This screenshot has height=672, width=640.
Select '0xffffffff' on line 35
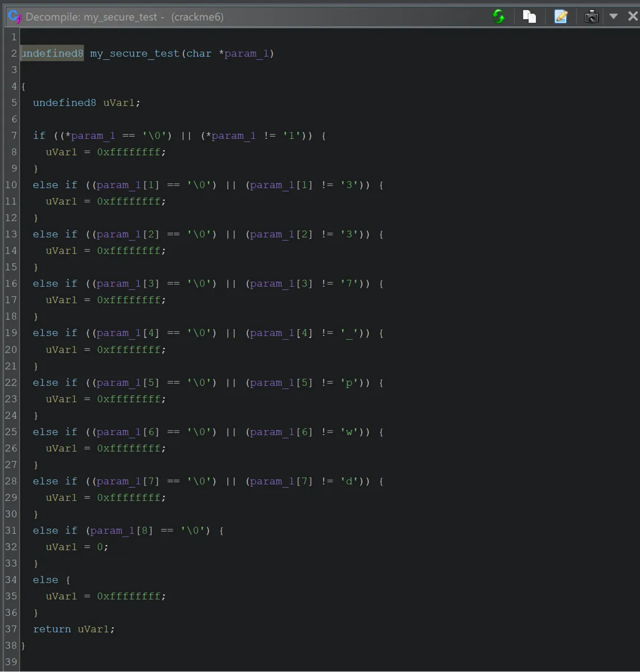pyautogui.click(x=128, y=596)
